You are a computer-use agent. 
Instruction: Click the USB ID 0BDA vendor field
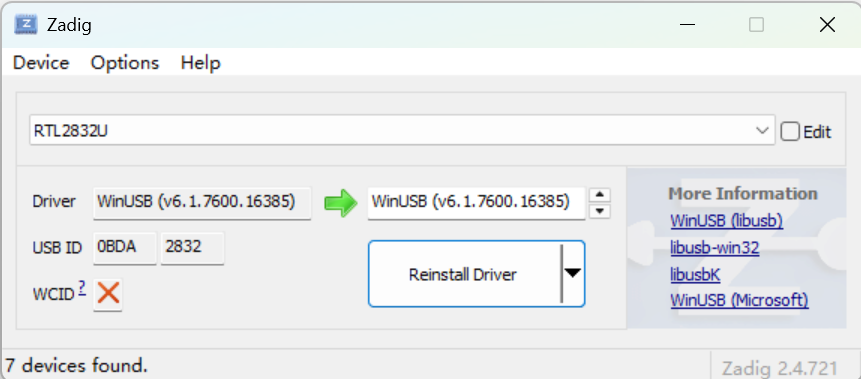[x=125, y=248]
